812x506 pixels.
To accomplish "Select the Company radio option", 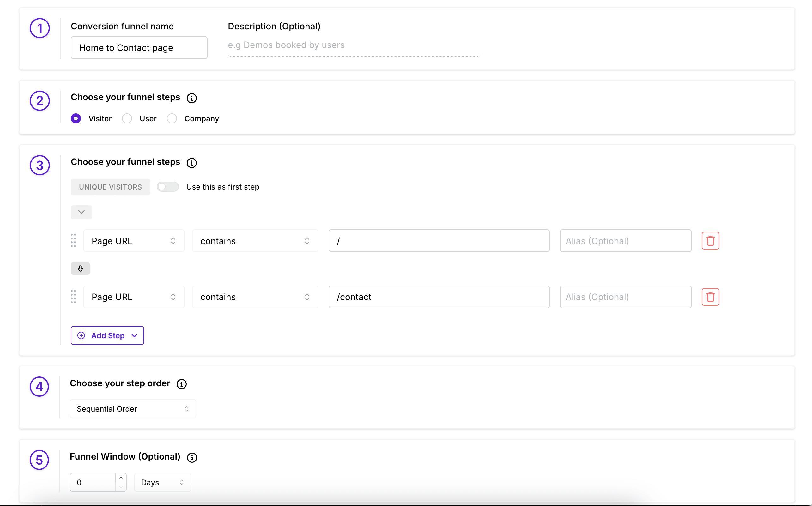I will [x=172, y=118].
